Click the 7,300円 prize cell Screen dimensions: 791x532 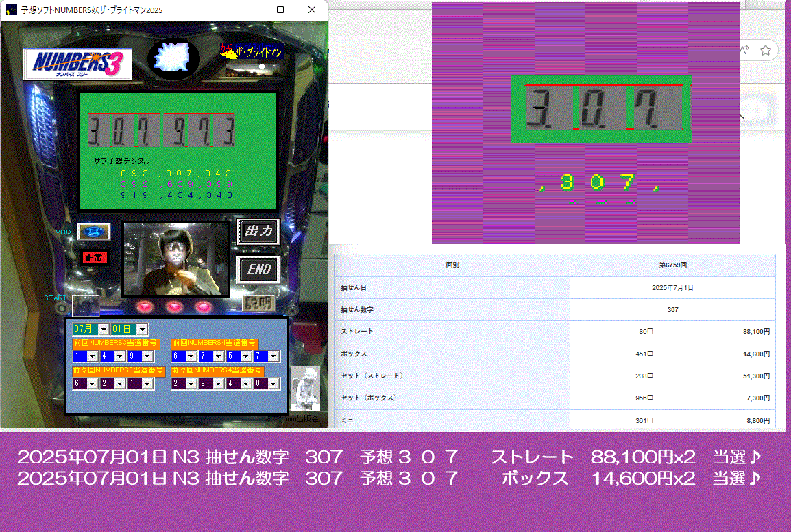(718, 398)
